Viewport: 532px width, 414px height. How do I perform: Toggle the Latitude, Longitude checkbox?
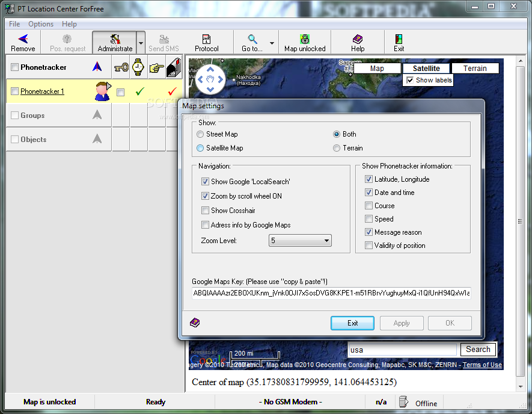(x=369, y=179)
